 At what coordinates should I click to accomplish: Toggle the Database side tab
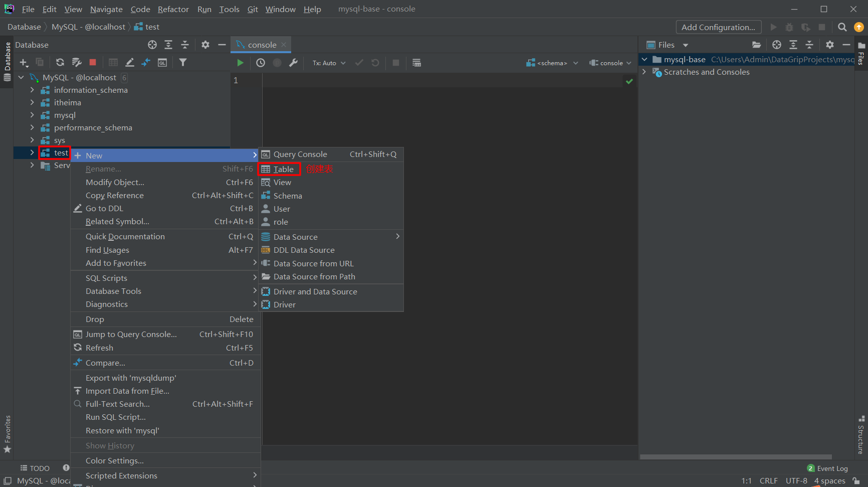coord(7,61)
